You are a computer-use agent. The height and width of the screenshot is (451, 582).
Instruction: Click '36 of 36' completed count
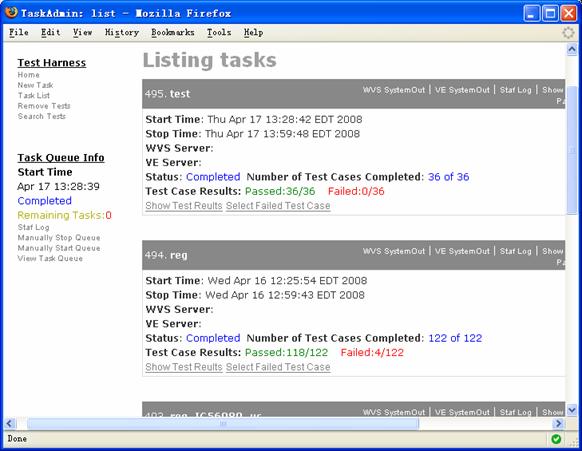[448, 177]
